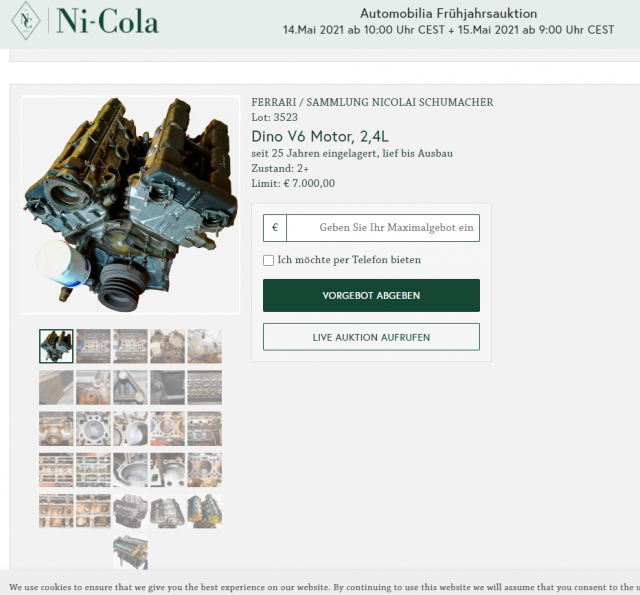Select the third thumbnail in the fifth gallery row
Image resolution: width=640 pixels, height=595 pixels.
pyautogui.click(x=130, y=510)
